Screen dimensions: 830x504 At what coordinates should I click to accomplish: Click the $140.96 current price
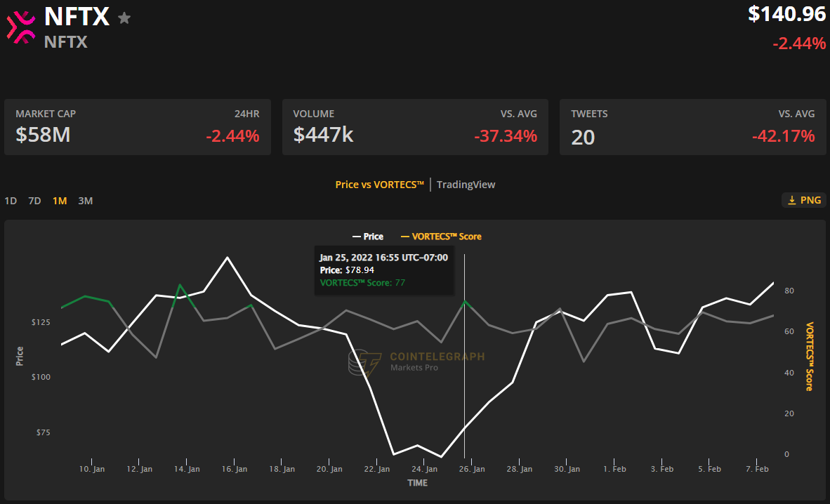786,14
